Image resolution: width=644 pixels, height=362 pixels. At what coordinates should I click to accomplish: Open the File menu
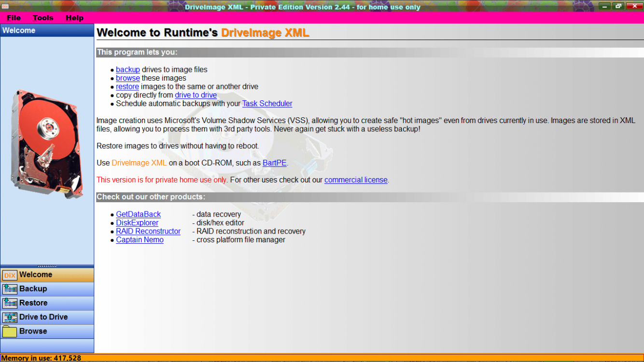pyautogui.click(x=14, y=18)
